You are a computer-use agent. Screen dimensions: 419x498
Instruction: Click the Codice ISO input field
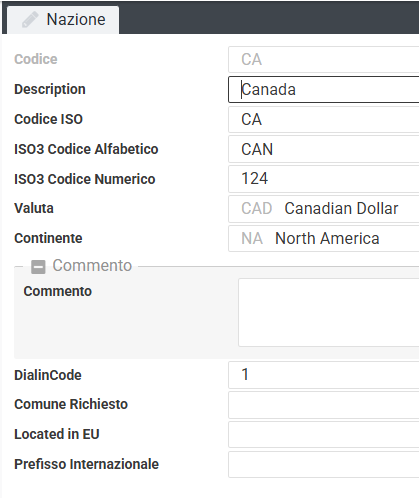tap(323, 120)
